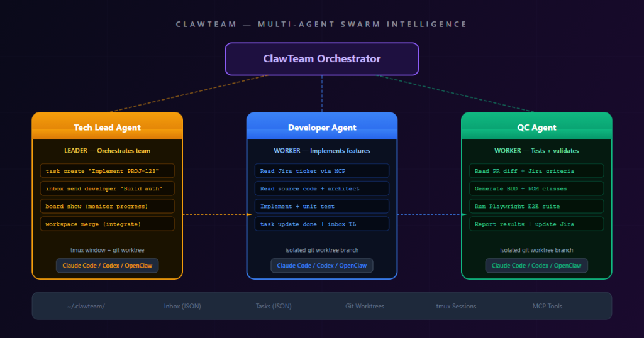The height and width of the screenshot is (338, 644).
Task: Select command 'task create "Implement PROJ-123"'
Action: (x=107, y=171)
